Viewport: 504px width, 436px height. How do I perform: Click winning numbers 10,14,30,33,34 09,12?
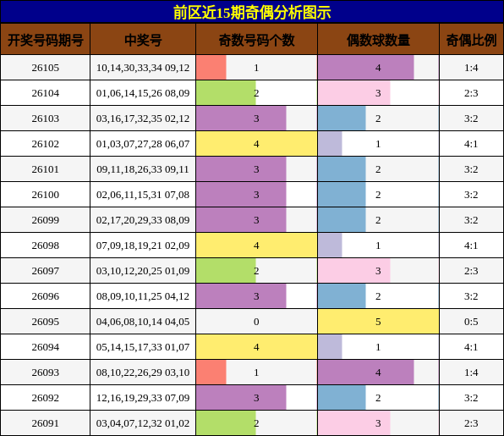[143, 68]
